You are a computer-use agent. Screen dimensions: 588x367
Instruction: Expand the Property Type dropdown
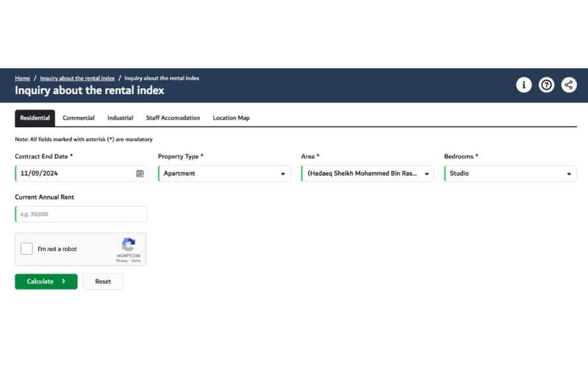pos(224,174)
